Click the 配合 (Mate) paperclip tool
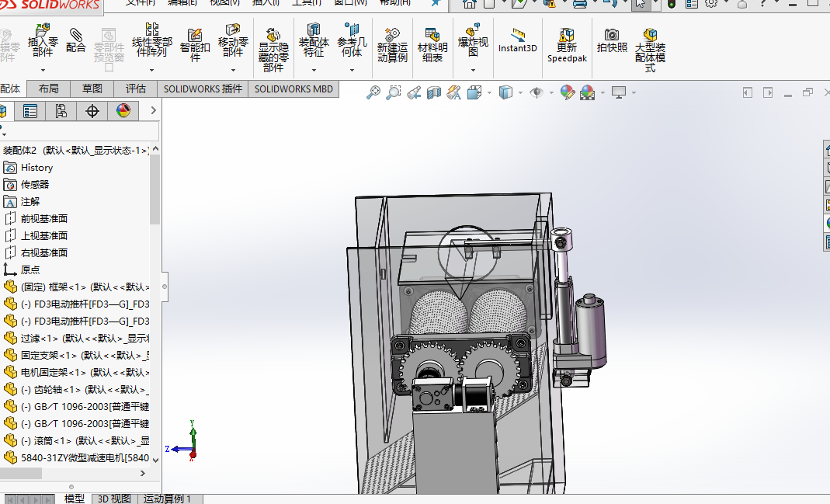 [76, 40]
